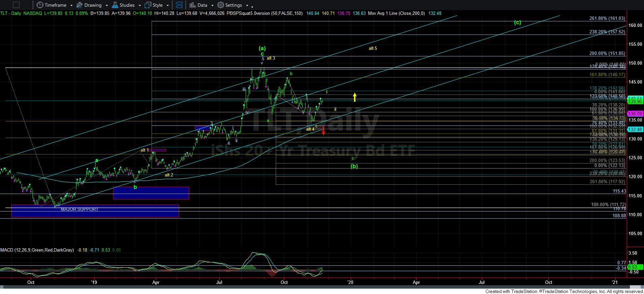The image size is (644, 294).
Task: Click the 160.00 price scale value
Action: click(635, 25)
